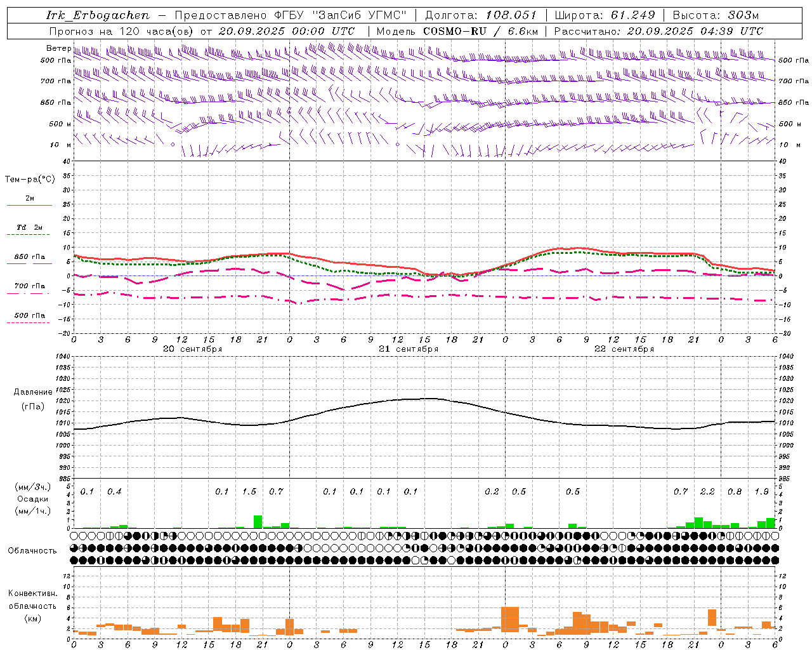Click the 'Конвективн.' convective cloud label

point(32,594)
